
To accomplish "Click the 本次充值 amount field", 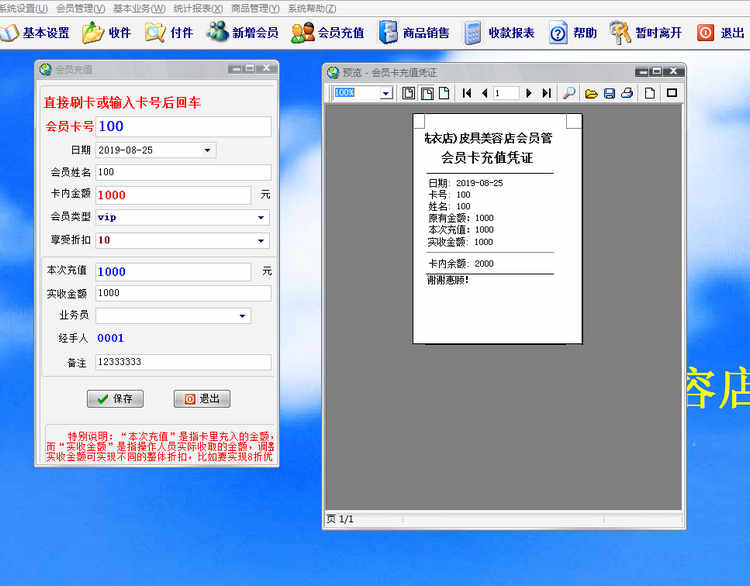I will coord(173,272).
